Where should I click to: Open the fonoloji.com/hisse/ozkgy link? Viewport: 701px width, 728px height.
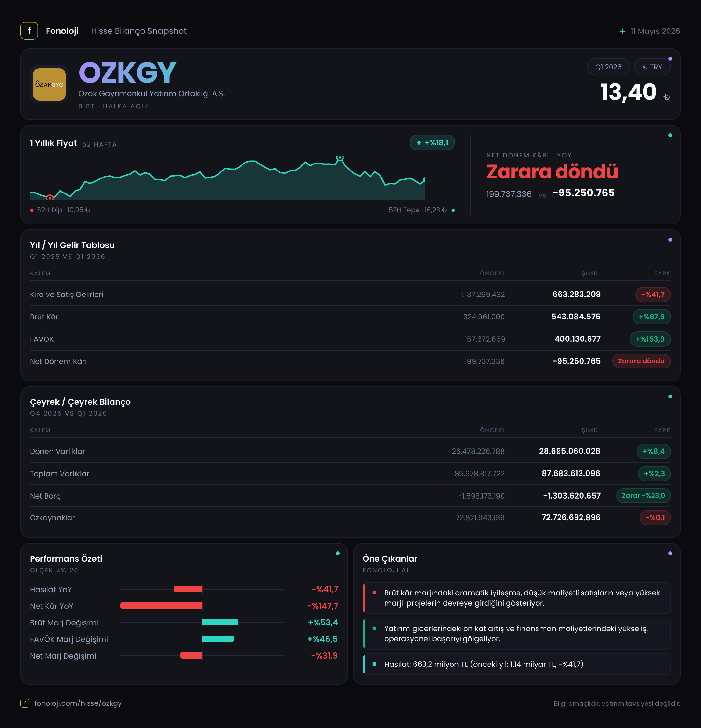tap(78, 703)
